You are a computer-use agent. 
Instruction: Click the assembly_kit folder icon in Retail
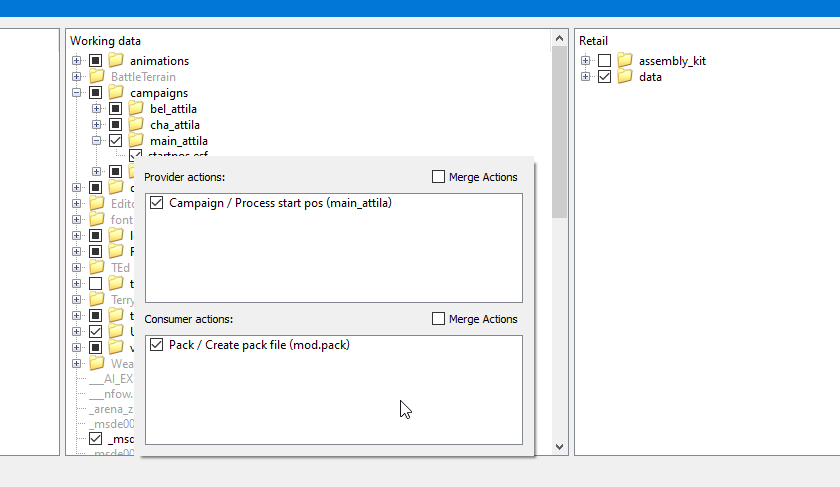[x=625, y=61]
